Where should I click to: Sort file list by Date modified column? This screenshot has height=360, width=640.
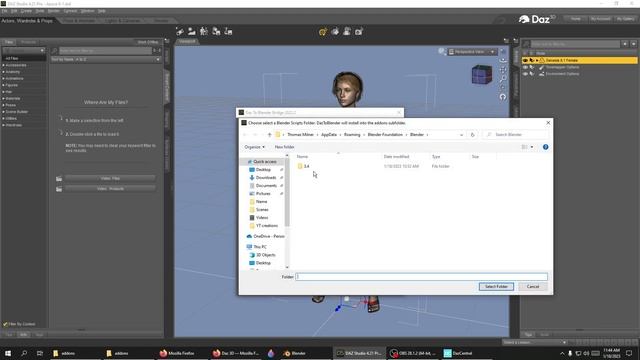396,157
